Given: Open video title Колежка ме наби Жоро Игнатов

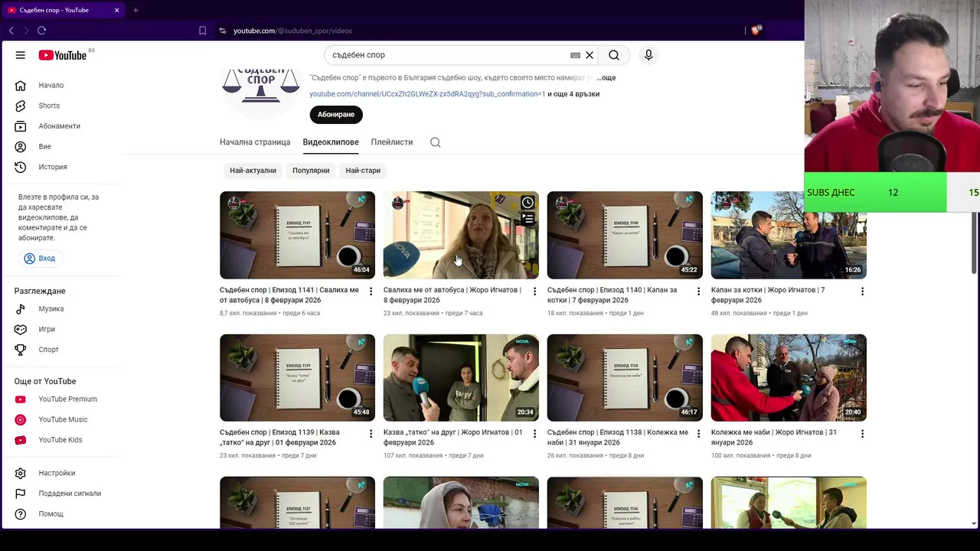Looking at the screenshot, I should point(774,438).
